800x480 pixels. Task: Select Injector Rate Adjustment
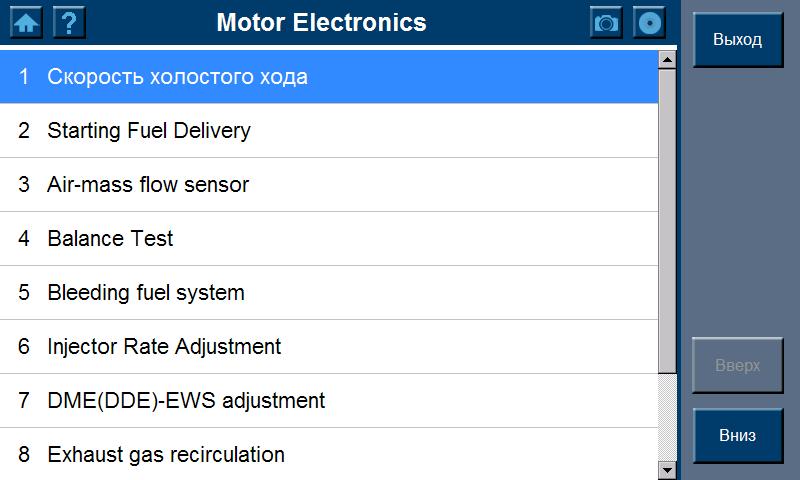tap(329, 347)
